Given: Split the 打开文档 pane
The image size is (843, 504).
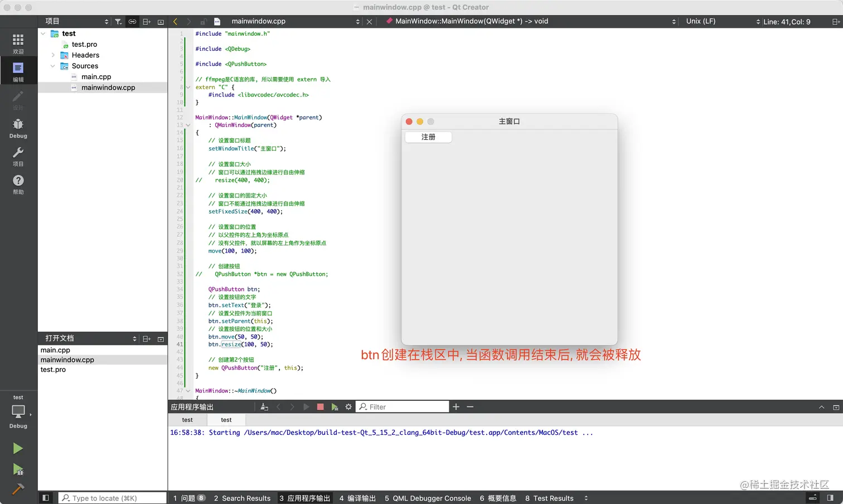Looking at the screenshot, I should click(147, 338).
